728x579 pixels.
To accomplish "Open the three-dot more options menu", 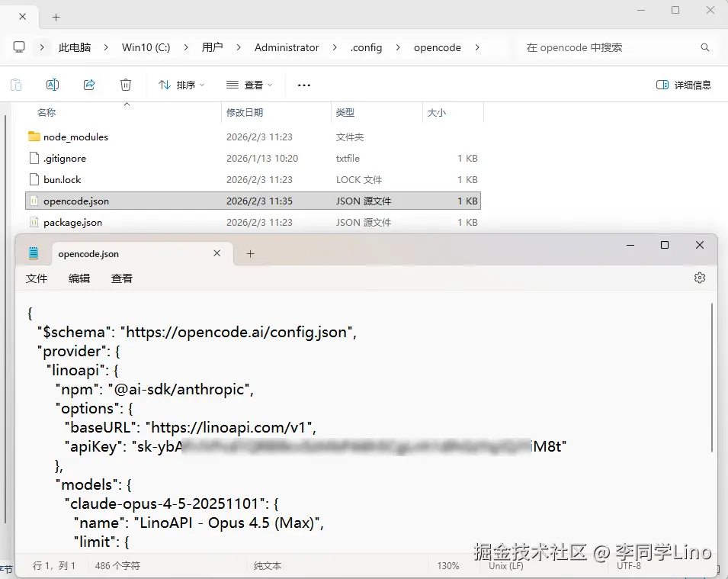I will pos(303,85).
